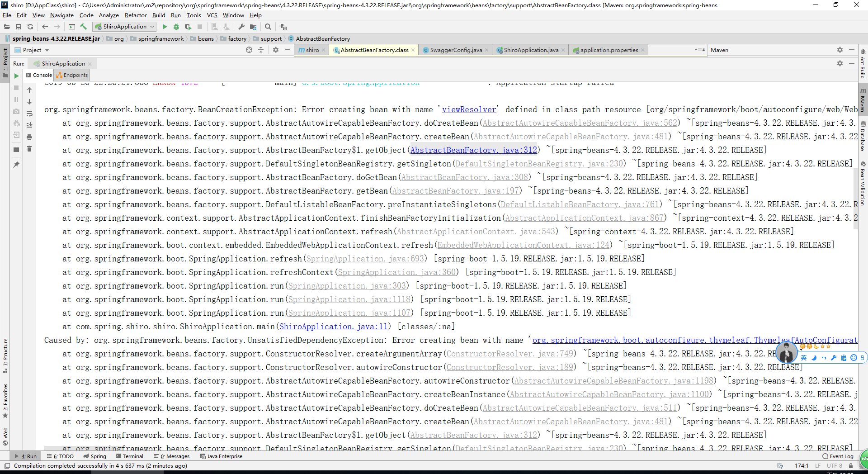Viewport: 868px width, 474px height.
Task: Open the Refactor menu
Action: (x=135, y=15)
